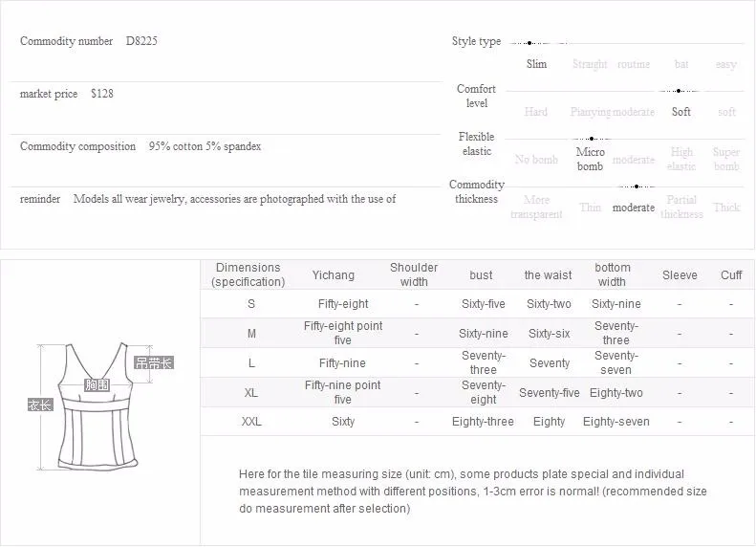The width and height of the screenshot is (756, 547).
Task: Select the Style type slider dot
Action: pyautogui.click(x=529, y=43)
